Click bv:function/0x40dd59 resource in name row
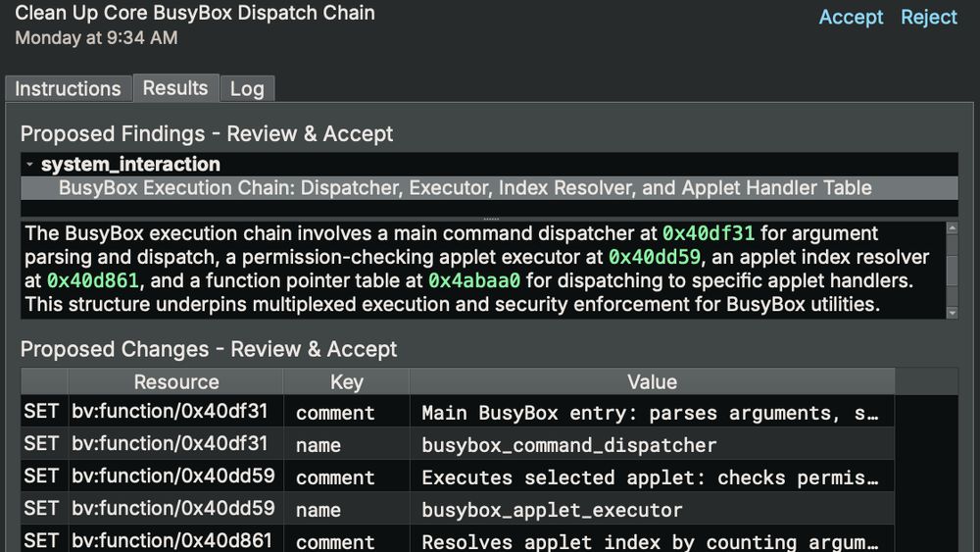The width and height of the screenshot is (980, 552). (175, 509)
